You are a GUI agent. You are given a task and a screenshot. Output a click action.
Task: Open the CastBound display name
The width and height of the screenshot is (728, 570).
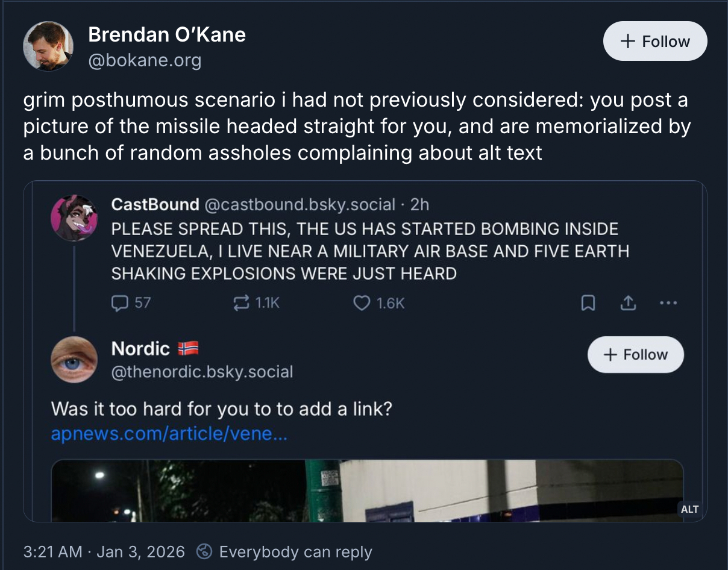(155, 205)
